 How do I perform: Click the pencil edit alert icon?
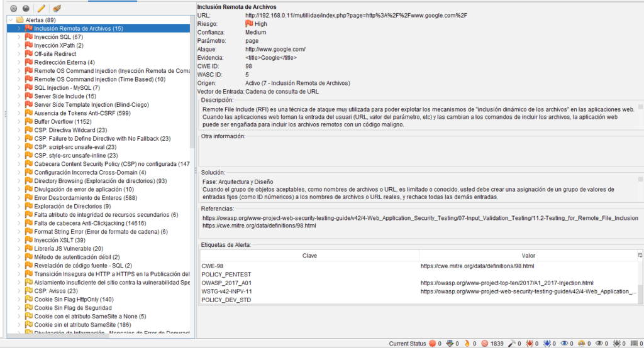tap(41, 9)
